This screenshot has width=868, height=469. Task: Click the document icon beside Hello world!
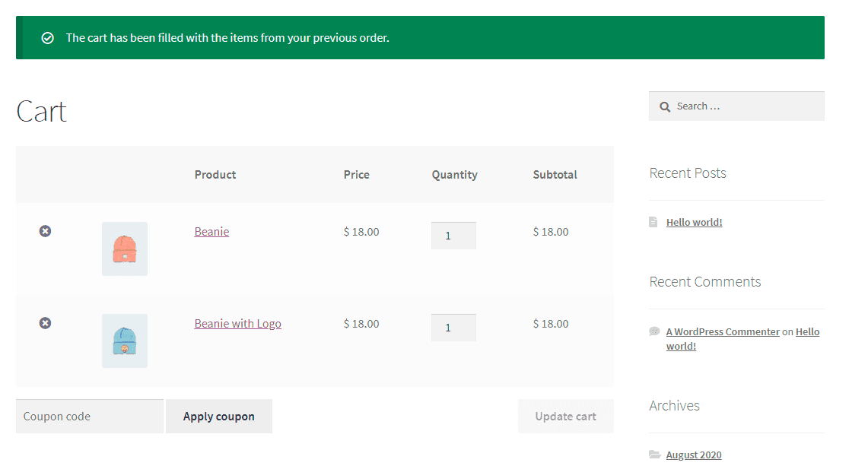pyautogui.click(x=653, y=221)
